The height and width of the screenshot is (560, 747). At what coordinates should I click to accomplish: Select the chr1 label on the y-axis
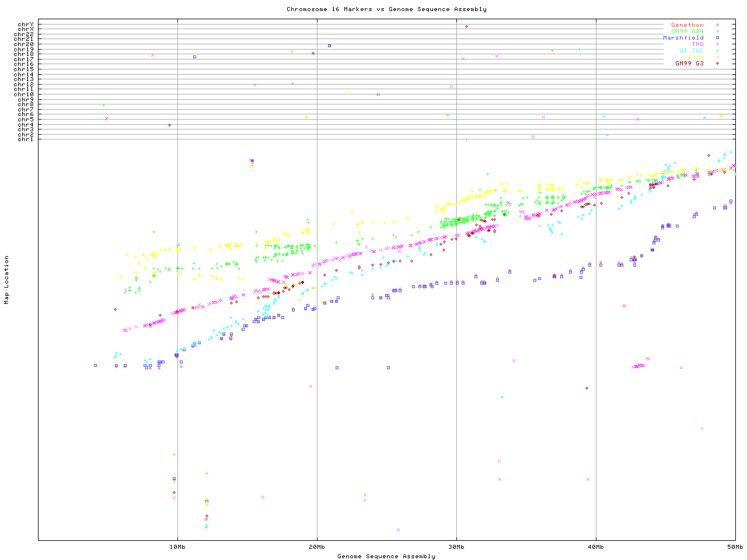pos(26,139)
